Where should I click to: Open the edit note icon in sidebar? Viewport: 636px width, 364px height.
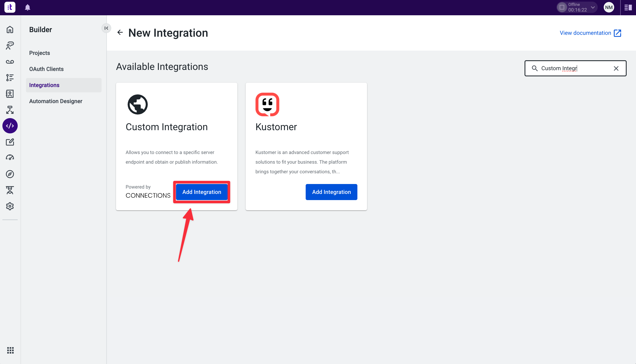tap(10, 142)
